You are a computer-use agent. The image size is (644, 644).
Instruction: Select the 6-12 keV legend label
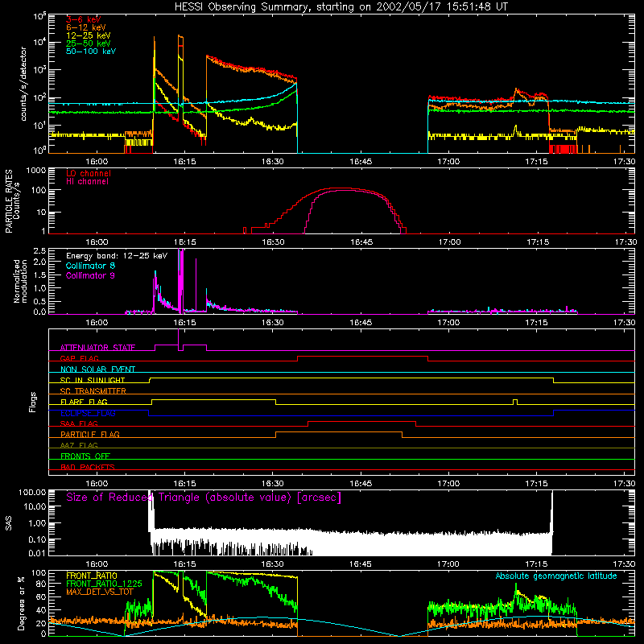86,27
